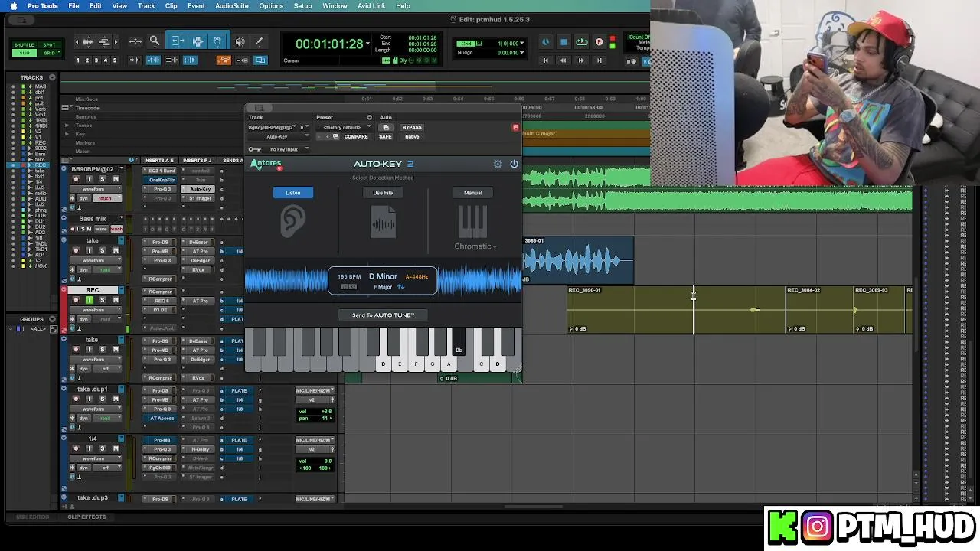Enable Spot edit mode
The width and height of the screenshot is (980, 551).
coord(48,45)
